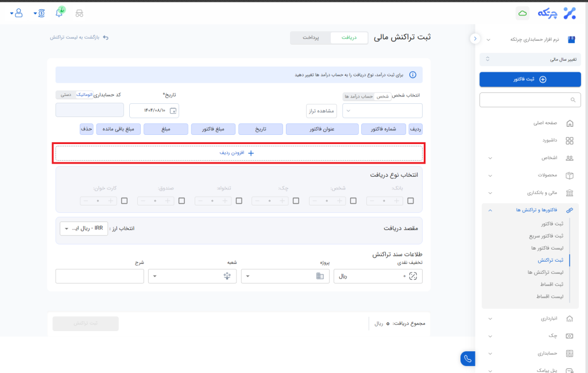This screenshot has height=373, width=588.
Task: Click the money wallet icon in top bar
Action: 41,13
